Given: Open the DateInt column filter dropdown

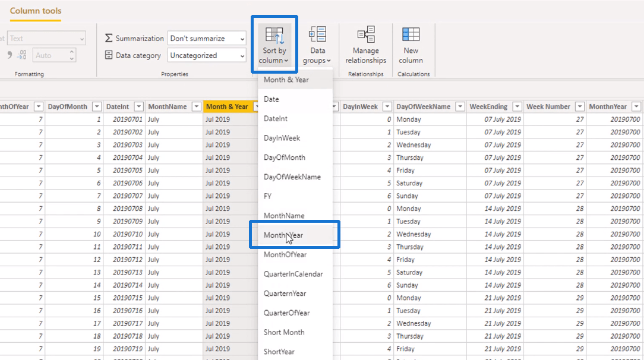Looking at the screenshot, I should (139, 107).
